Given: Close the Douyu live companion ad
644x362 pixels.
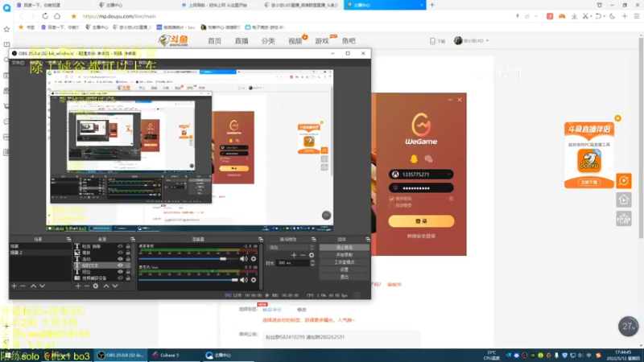Looking at the screenshot, I should [x=617, y=118].
